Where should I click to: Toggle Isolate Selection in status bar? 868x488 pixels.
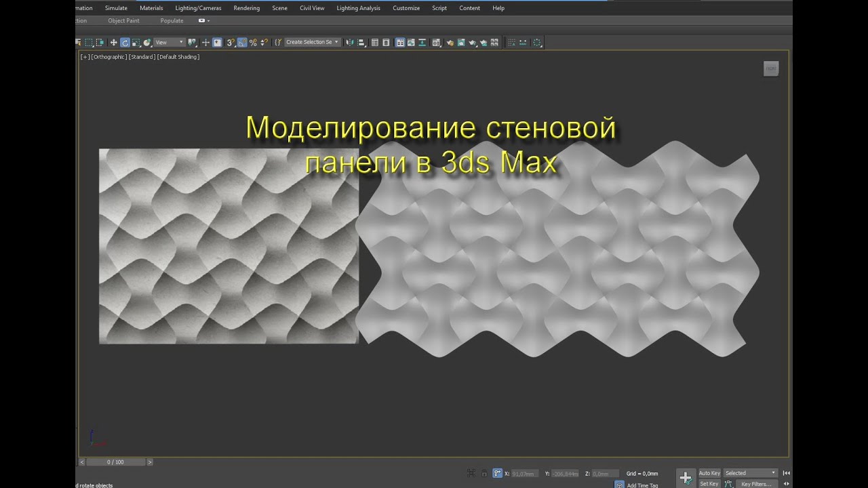[x=471, y=473]
